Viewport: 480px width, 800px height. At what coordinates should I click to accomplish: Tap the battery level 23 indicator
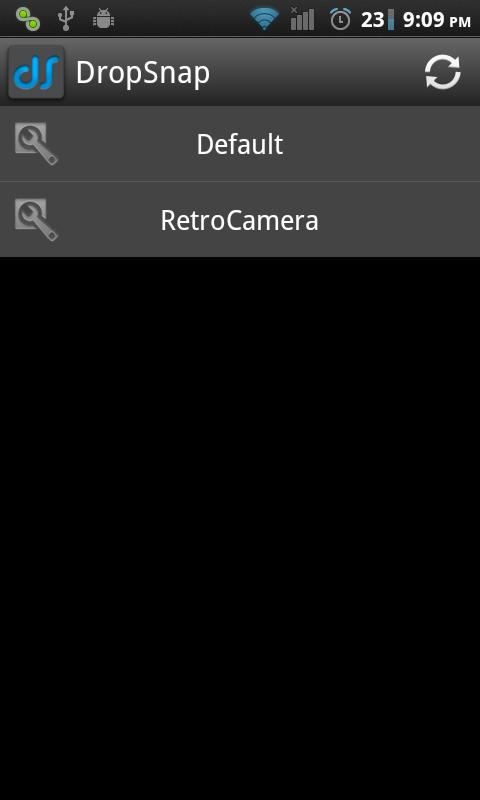tap(377, 19)
